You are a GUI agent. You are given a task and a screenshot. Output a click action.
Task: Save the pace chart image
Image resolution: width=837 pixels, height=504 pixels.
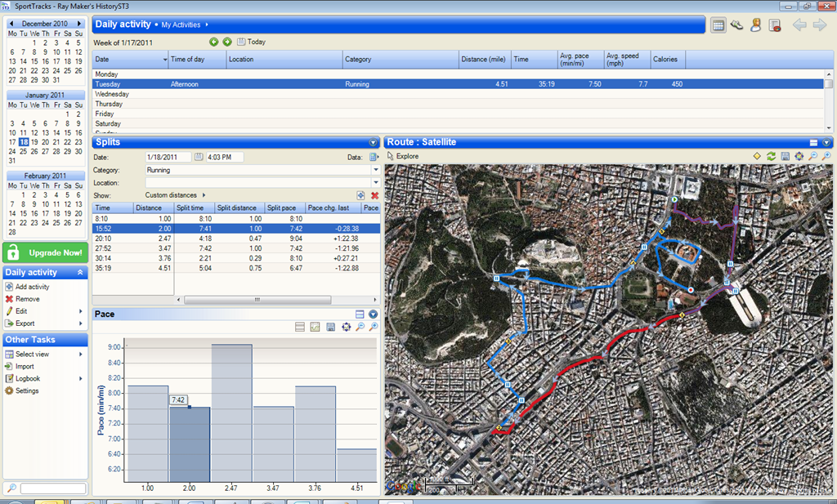point(331,327)
